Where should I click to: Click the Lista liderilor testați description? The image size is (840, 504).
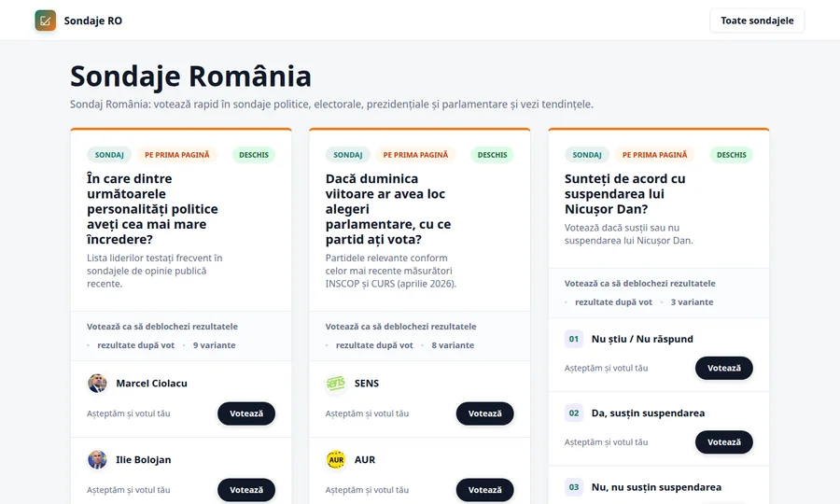[154, 271]
